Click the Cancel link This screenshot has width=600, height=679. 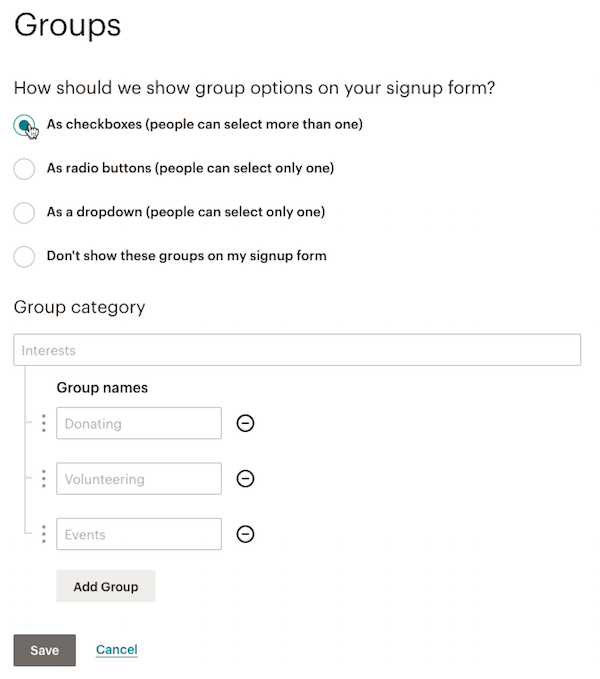[x=116, y=650]
